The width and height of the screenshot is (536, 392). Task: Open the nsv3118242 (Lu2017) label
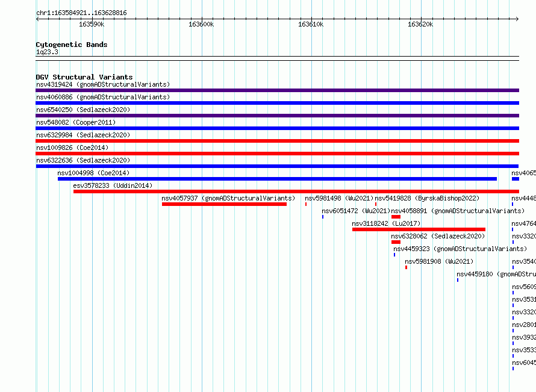pyautogui.click(x=386, y=223)
